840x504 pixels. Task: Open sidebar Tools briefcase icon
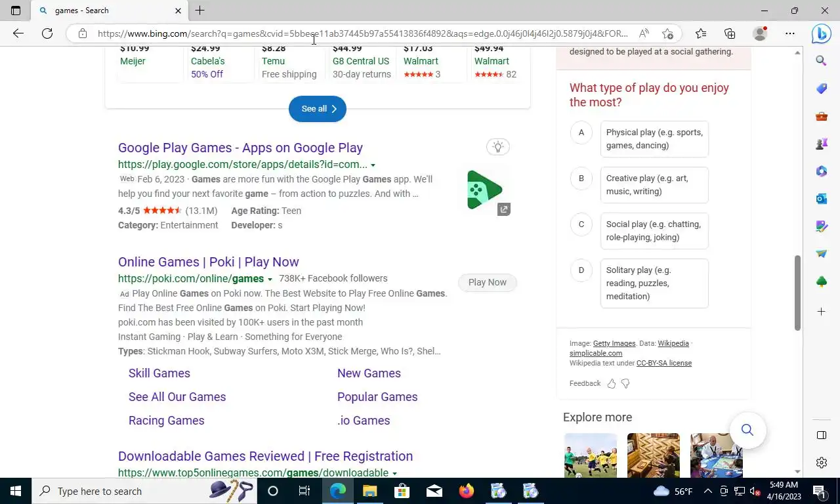click(x=821, y=117)
